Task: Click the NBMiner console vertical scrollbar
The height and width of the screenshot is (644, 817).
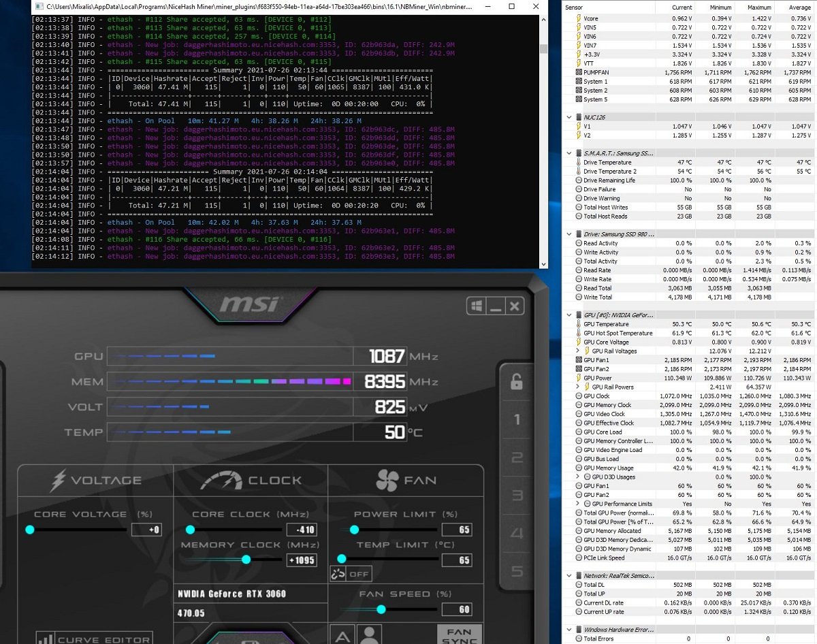Action: [543, 141]
